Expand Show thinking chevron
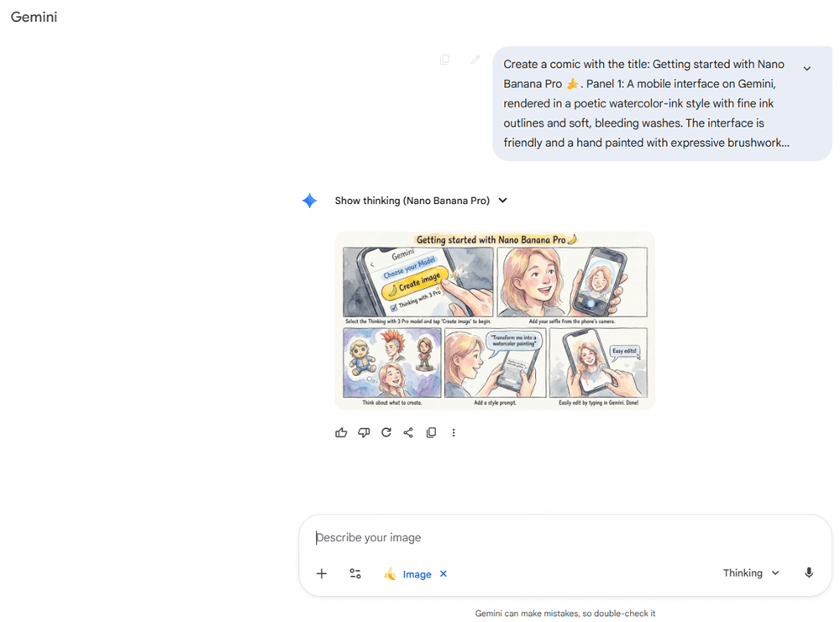Viewport: 840px width, 622px height. [503, 201]
